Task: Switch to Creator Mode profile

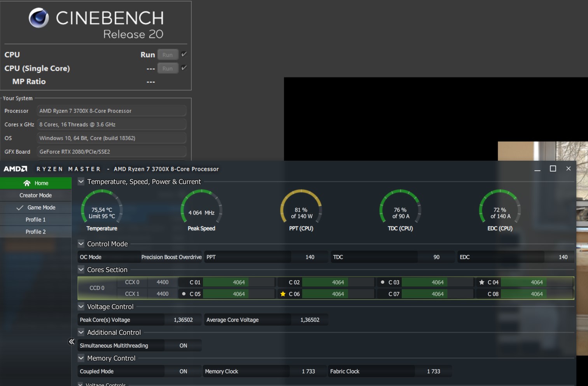Action: pos(36,195)
